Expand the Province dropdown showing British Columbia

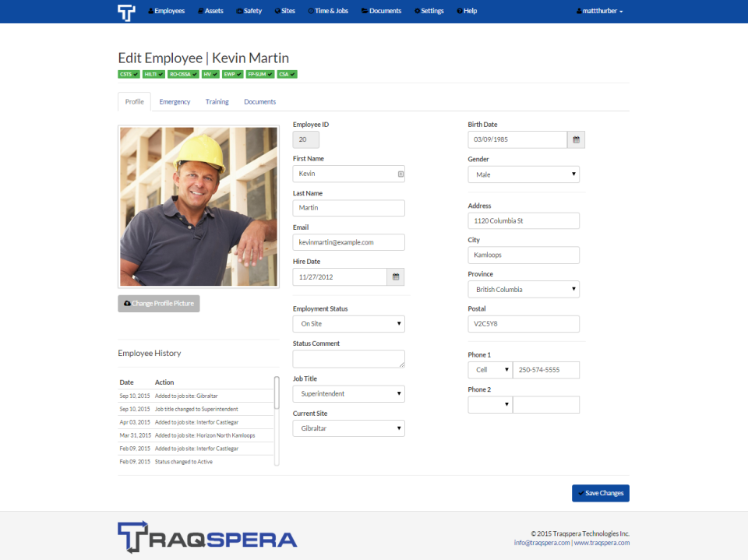coord(524,289)
